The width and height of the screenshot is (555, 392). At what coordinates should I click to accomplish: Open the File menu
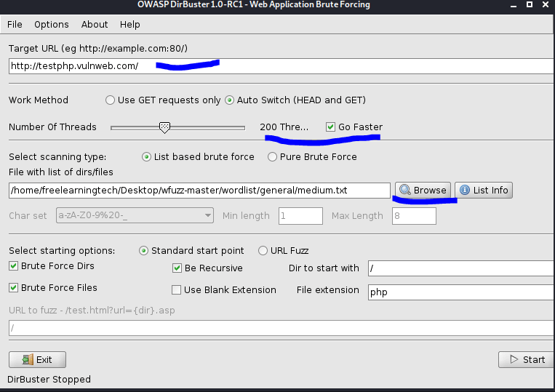pyautogui.click(x=15, y=25)
